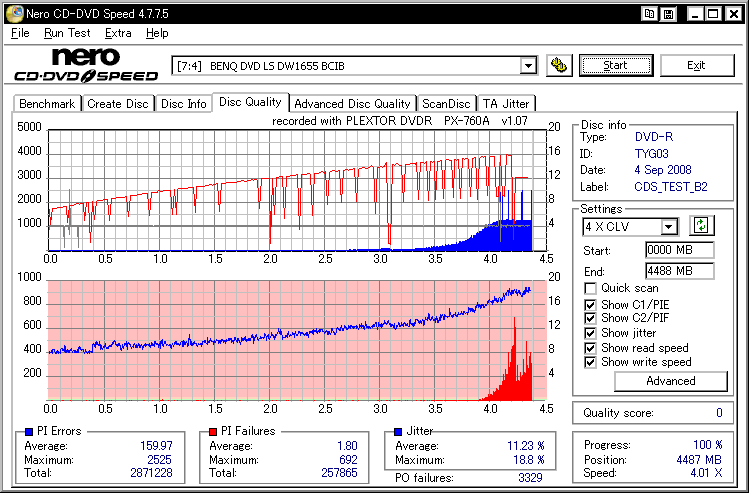Click the End position MB field

point(679,270)
